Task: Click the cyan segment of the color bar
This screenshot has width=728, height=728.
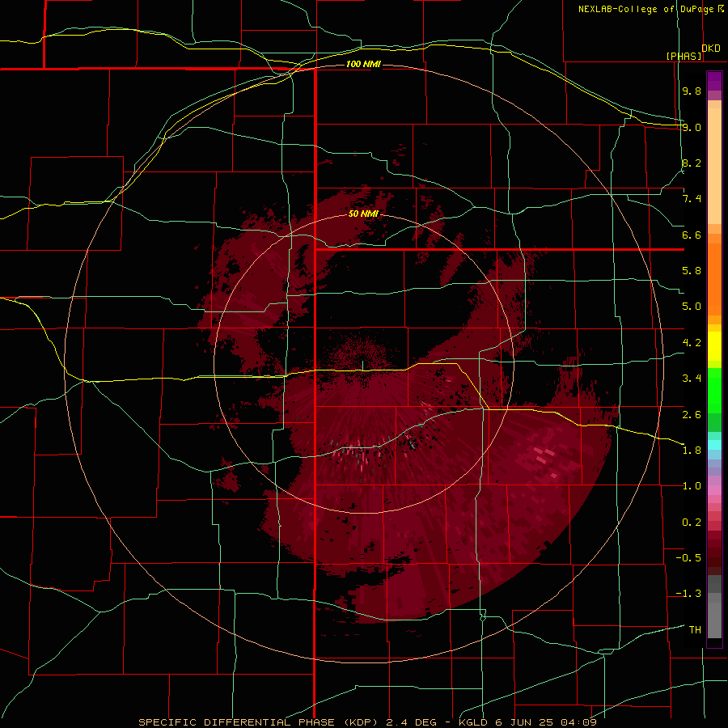Action: 714,445
